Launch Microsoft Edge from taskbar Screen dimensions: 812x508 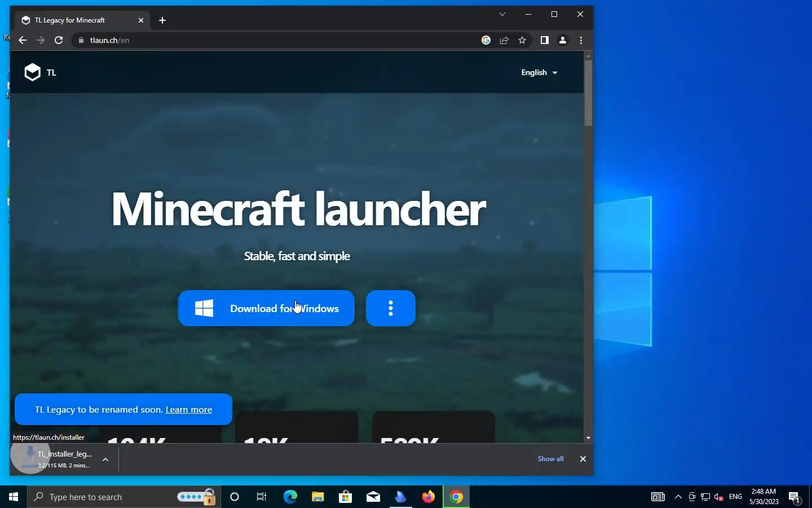290,497
